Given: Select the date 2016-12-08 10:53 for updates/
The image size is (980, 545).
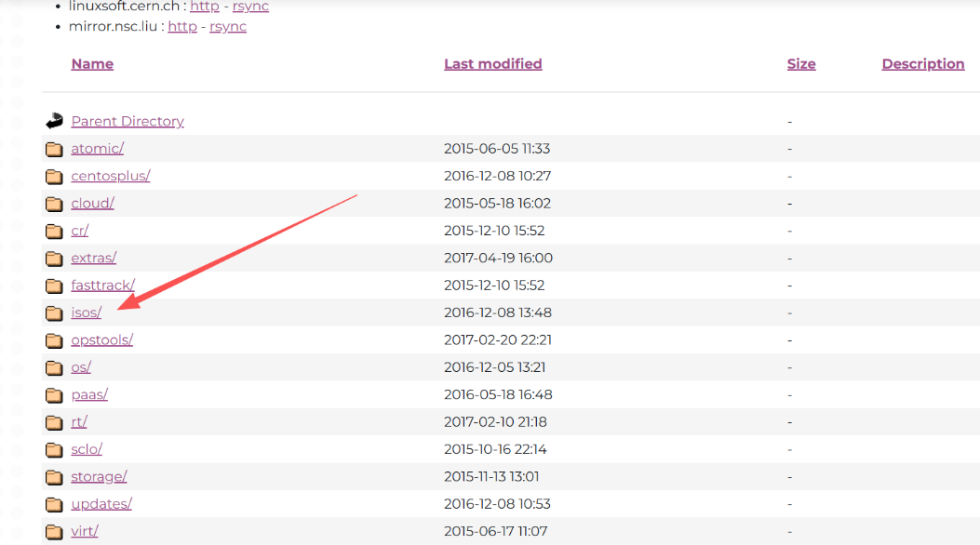Looking at the screenshot, I should [x=498, y=504].
